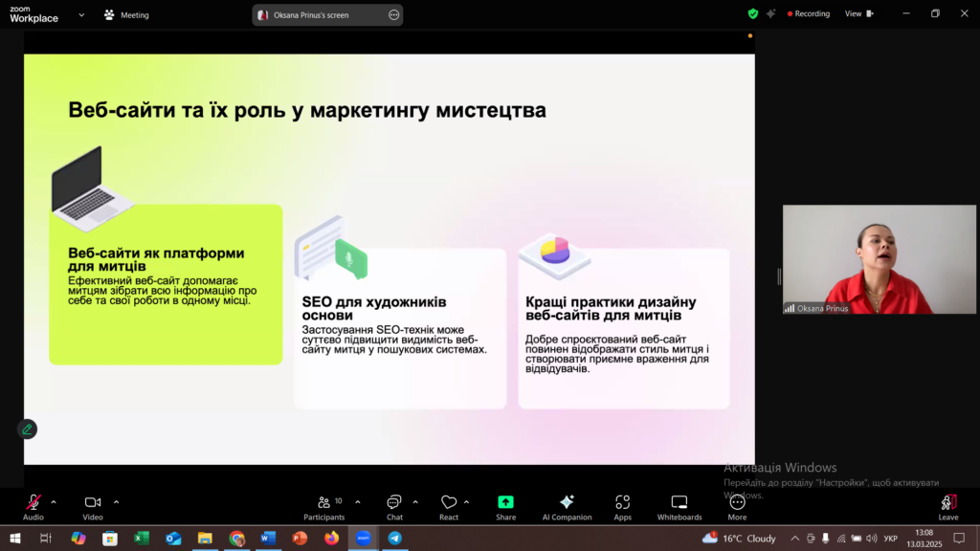Click heading Веб-сайти як платформи для митців

(156, 259)
